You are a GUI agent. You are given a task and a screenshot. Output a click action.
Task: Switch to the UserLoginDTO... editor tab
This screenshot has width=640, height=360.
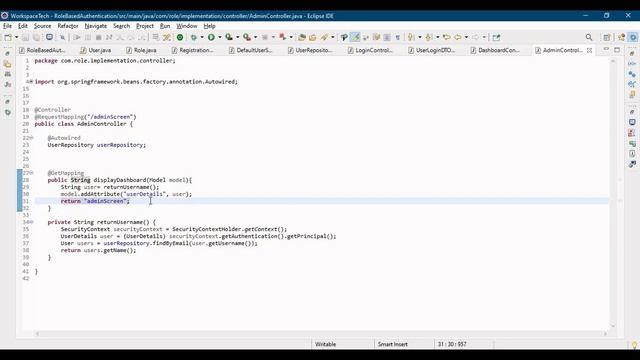(431, 50)
